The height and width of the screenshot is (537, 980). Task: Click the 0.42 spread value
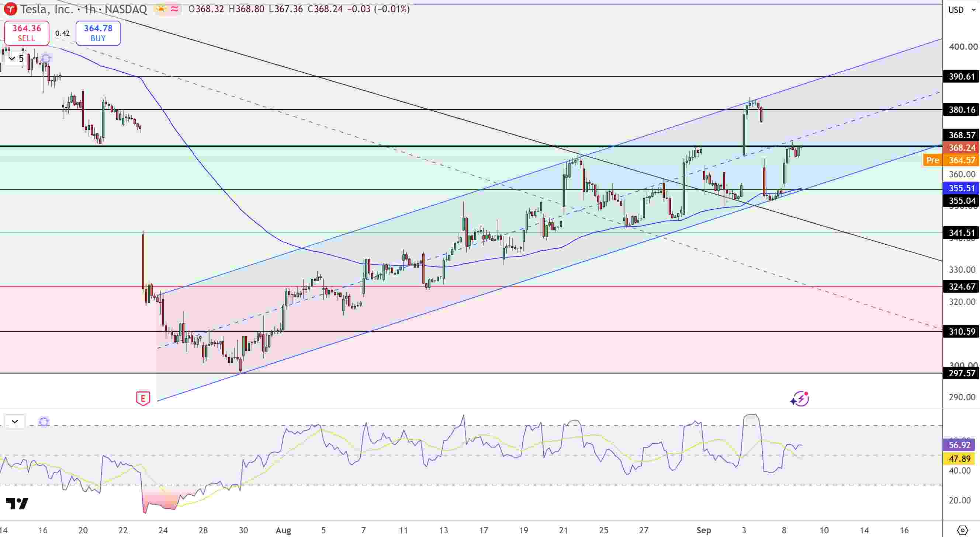point(62,33)
